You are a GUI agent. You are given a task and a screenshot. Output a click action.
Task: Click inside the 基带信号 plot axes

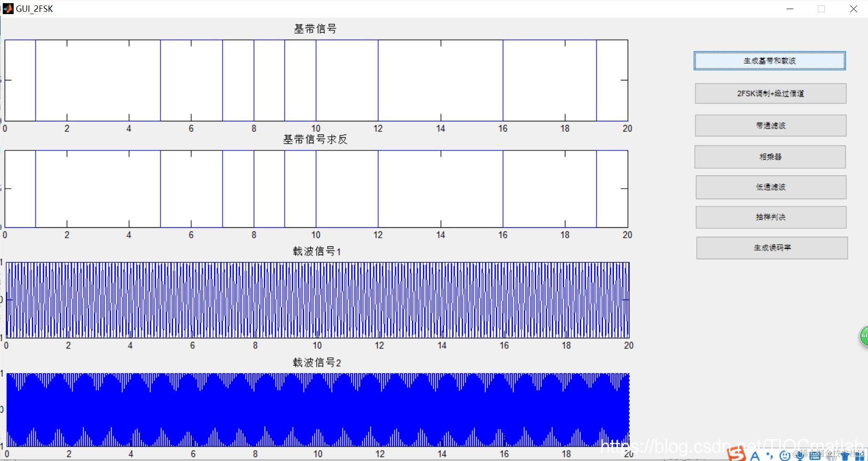click(x=316, y=80)
